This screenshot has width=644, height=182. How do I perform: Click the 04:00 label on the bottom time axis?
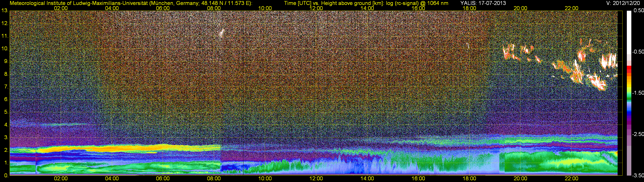[112, 179]
